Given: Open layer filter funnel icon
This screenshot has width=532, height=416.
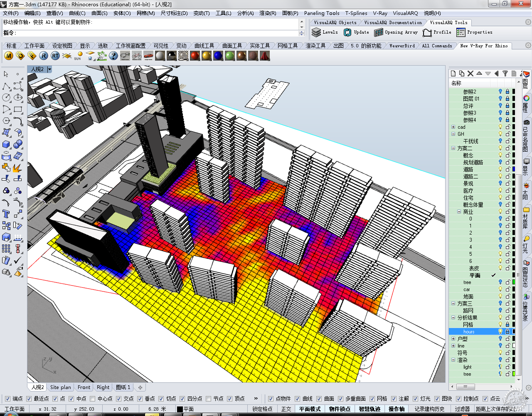Looking at the screenshot, I should (x=505, y=73).
